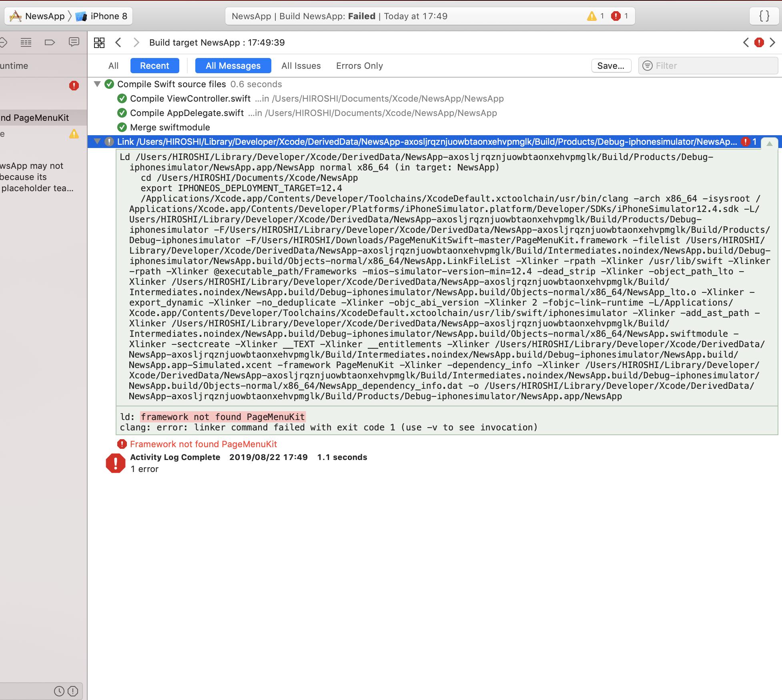
Task: Select the Merge swiftmodule row
Action: [x=434, y=127]
